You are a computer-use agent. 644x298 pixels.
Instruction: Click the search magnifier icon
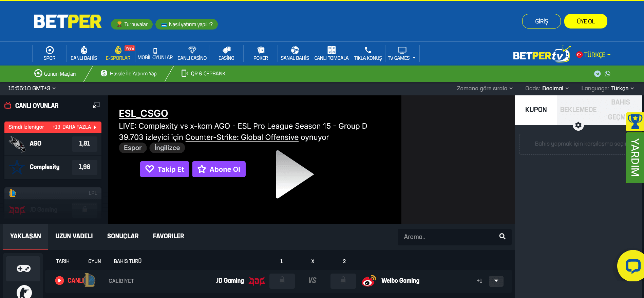502,237
